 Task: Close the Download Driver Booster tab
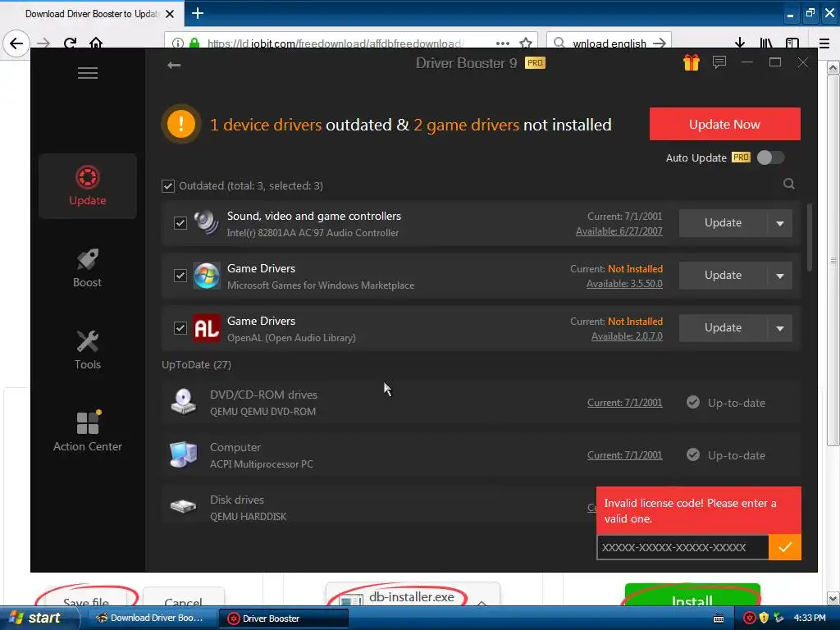click(x=170, y=14)
